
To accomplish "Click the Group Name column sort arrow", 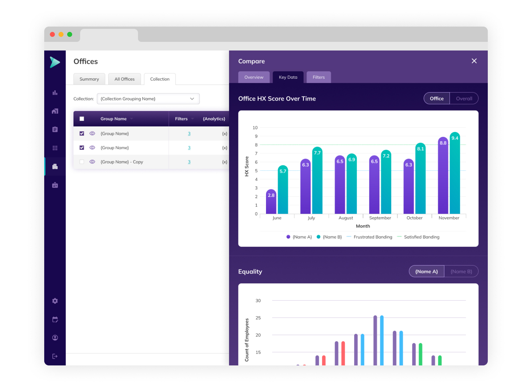I will point(132,119).
